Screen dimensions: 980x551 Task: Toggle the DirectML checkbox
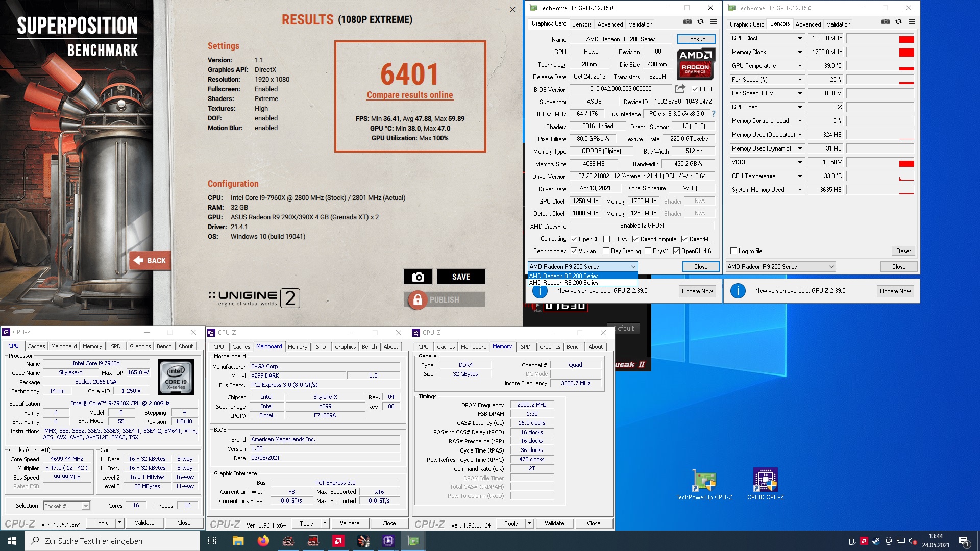click(x=684, y=239)
